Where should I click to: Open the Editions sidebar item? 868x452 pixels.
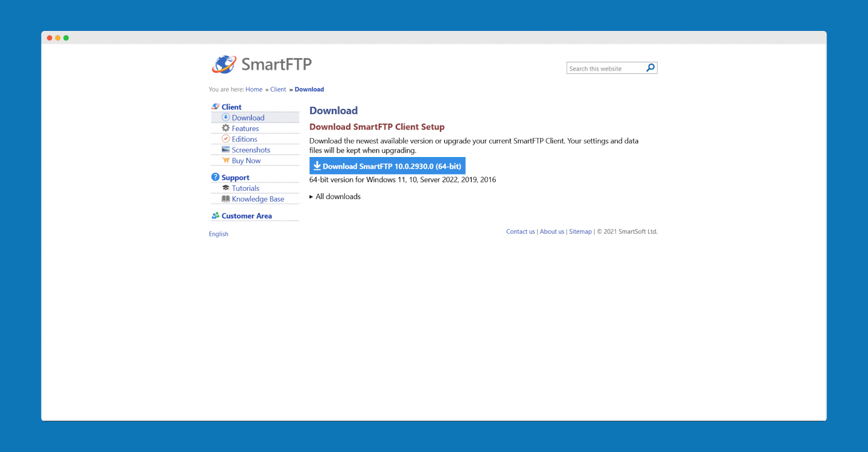click(x=245, y=139)
